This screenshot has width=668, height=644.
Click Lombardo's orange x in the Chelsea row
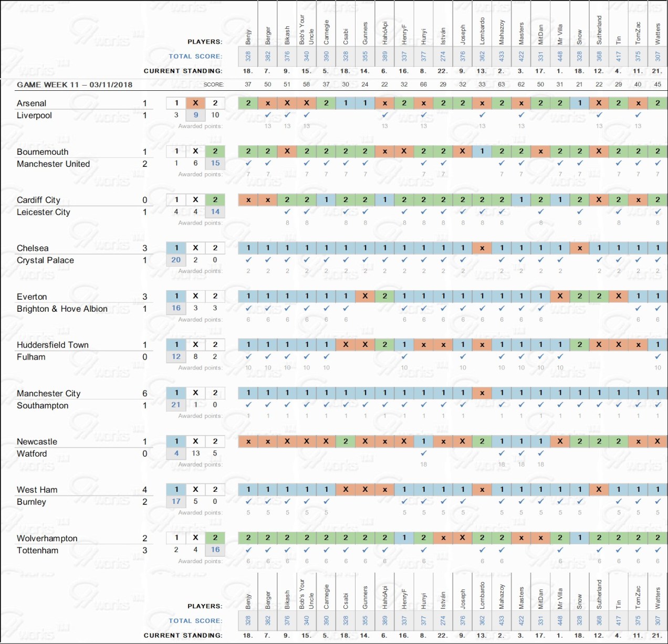point(482,248)
